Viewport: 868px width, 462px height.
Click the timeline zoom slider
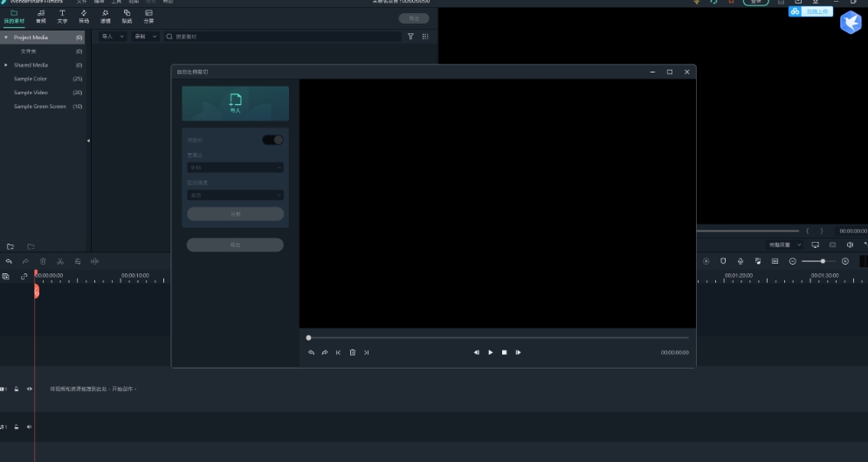[819, 261]
